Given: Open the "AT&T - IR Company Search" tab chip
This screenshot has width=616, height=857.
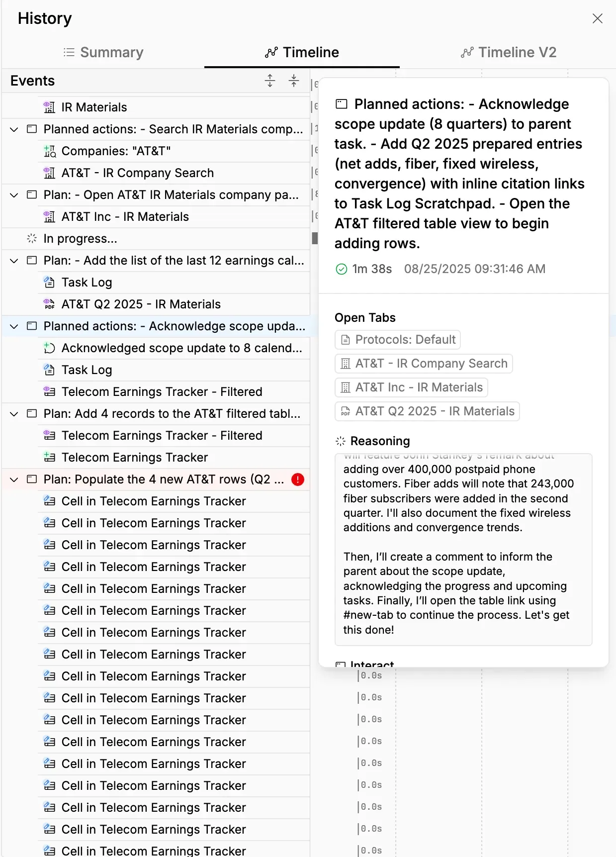Looking at the screenshot, I should pyautogui.click(x=424, y=364).
